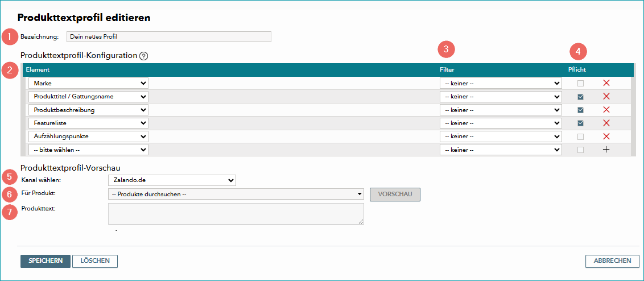Click the 'Produkttext:' label
This screenshot has height=281, width=644.
[38, 208]
